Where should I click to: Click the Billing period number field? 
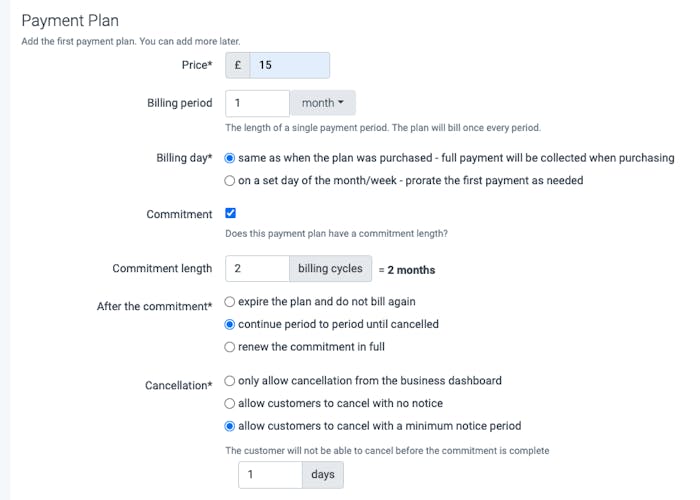click(257, 103)
